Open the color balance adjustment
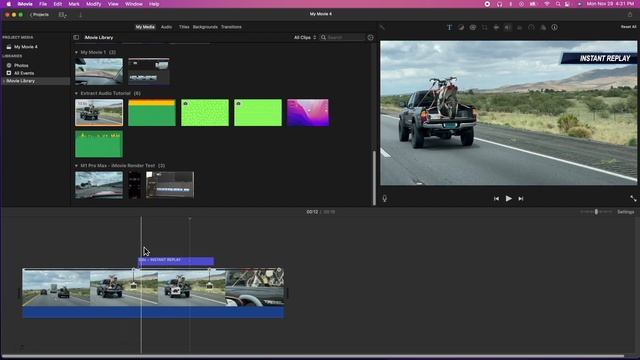The image size is (640, 360). click(x=461, y=27)
